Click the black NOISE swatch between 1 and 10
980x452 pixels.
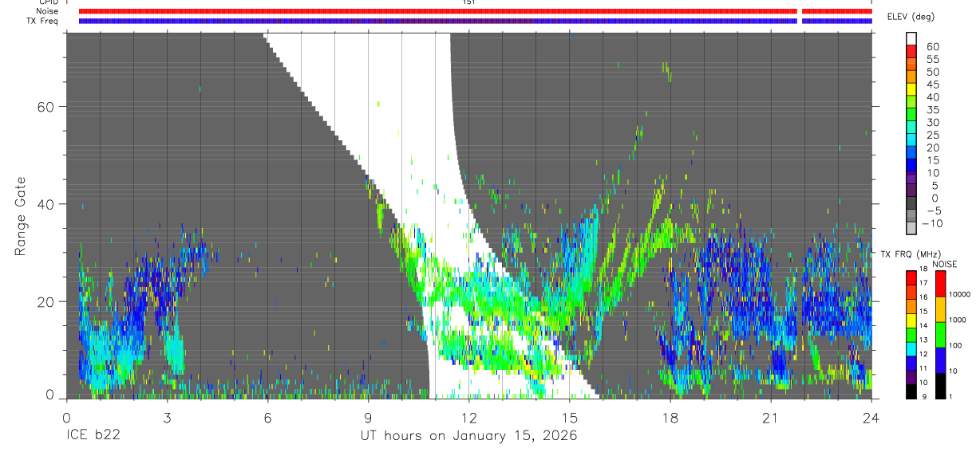coord(940,384)
